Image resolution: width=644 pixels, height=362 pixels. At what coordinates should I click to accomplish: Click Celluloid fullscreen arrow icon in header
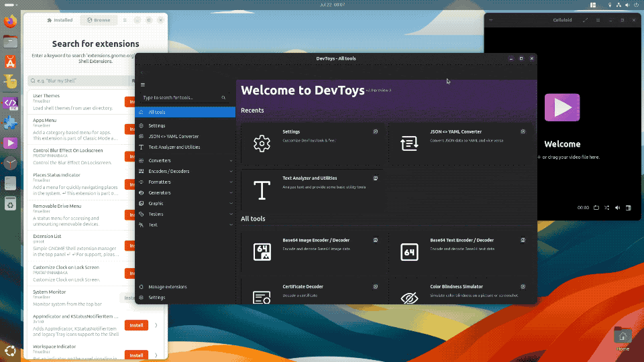[585, 20]
